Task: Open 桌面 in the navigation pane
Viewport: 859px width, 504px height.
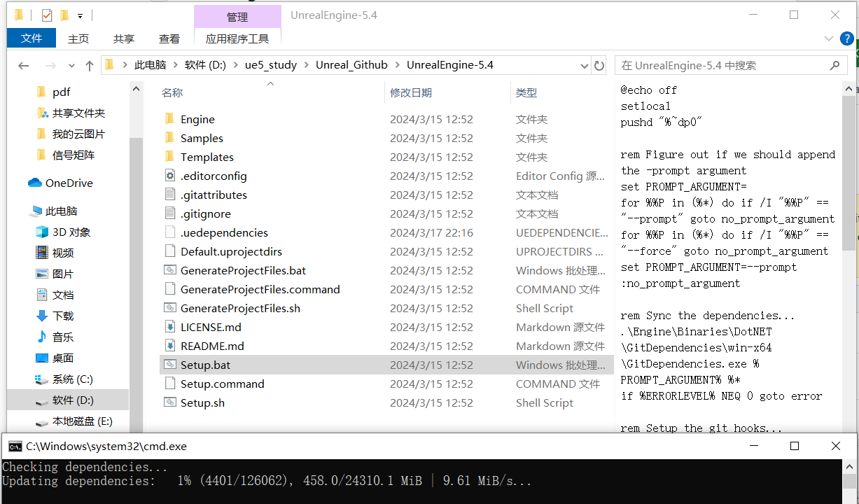Action: pyautogui.click(x=55, y=358)
